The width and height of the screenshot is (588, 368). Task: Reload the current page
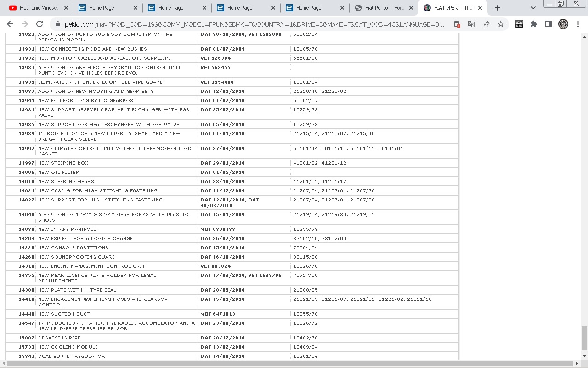click(40, 24)
